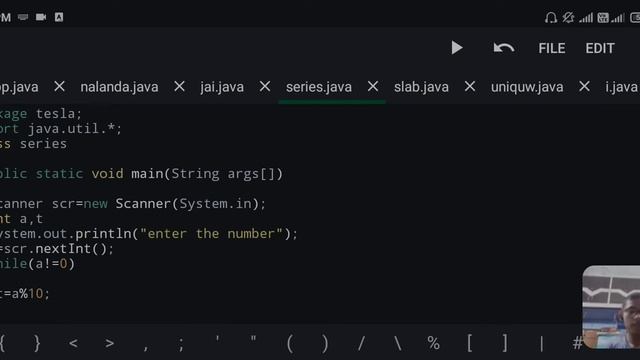Image resolution: width=640 pixels, height=360 pixels.
Task: Close the series.java tab
Action: pyautogui.click(x=373, y=87)
